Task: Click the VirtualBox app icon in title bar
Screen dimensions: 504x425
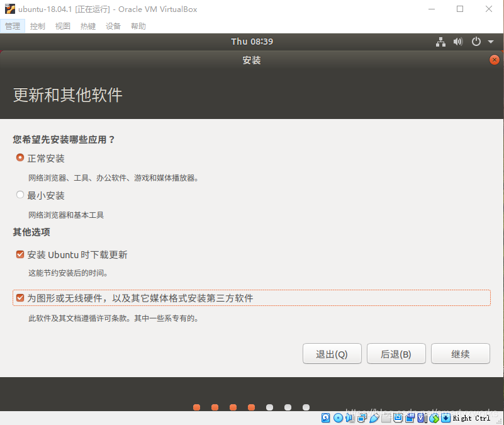Action: (x=9, y=9)
